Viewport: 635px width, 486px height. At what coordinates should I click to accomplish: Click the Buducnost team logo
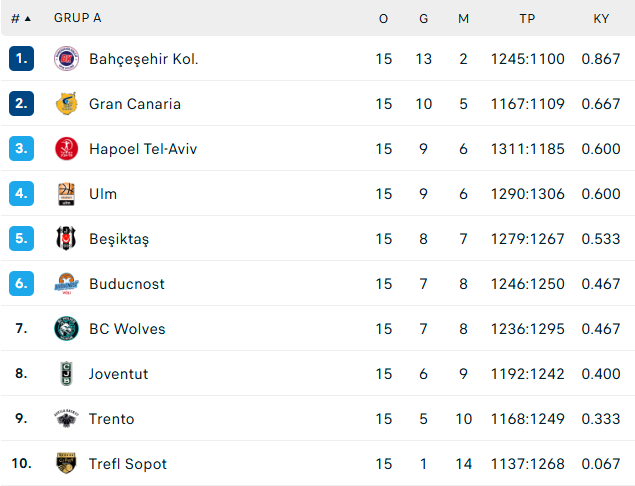pos(66,284)
